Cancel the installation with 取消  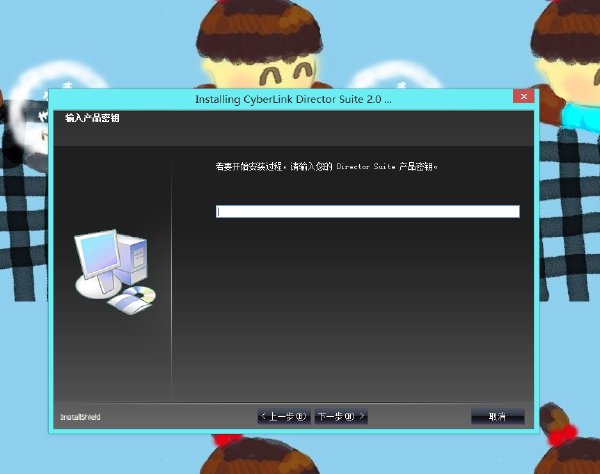tap(497, 416)
